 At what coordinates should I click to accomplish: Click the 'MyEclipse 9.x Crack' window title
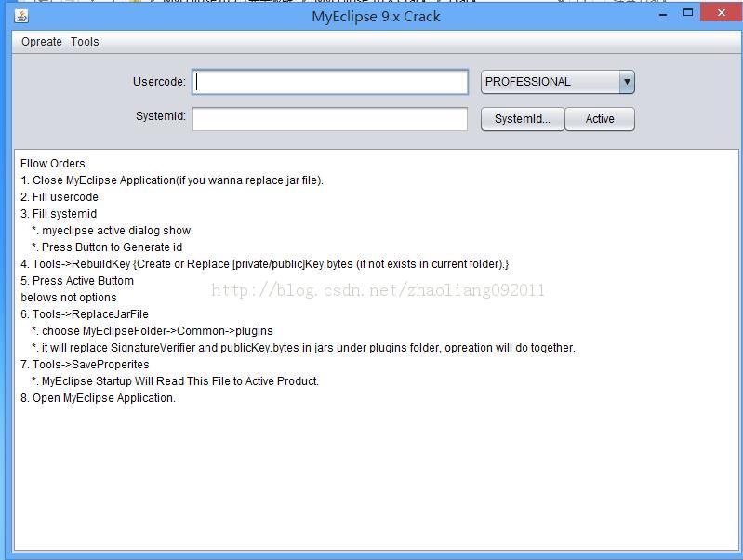click(376, 17)
